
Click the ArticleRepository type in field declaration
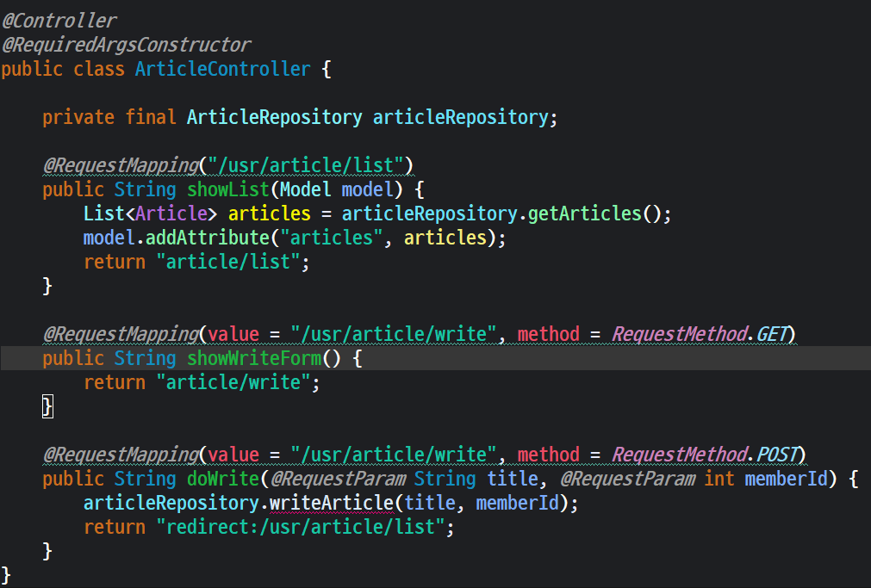tap(275, 117)
